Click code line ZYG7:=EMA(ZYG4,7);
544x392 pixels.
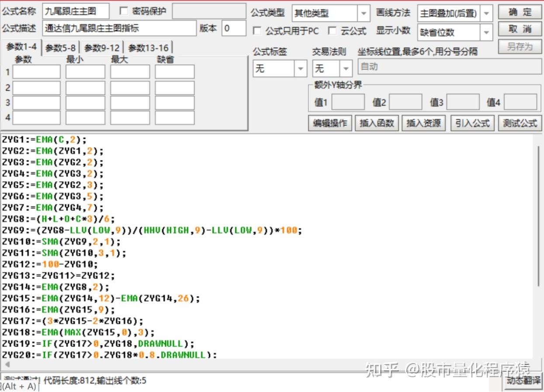(53, 208)
